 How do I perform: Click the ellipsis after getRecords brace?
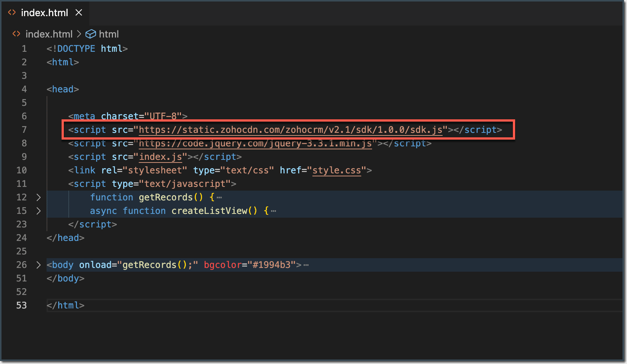[219, 197]
